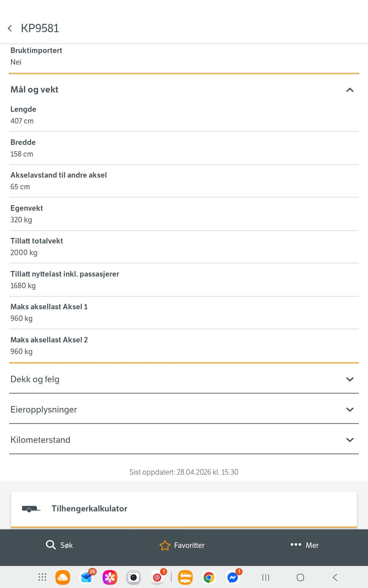The height and width of the screenshot is (588, 368).
Task: Tap the magnifying glass search icon
Action: [51, 545]
